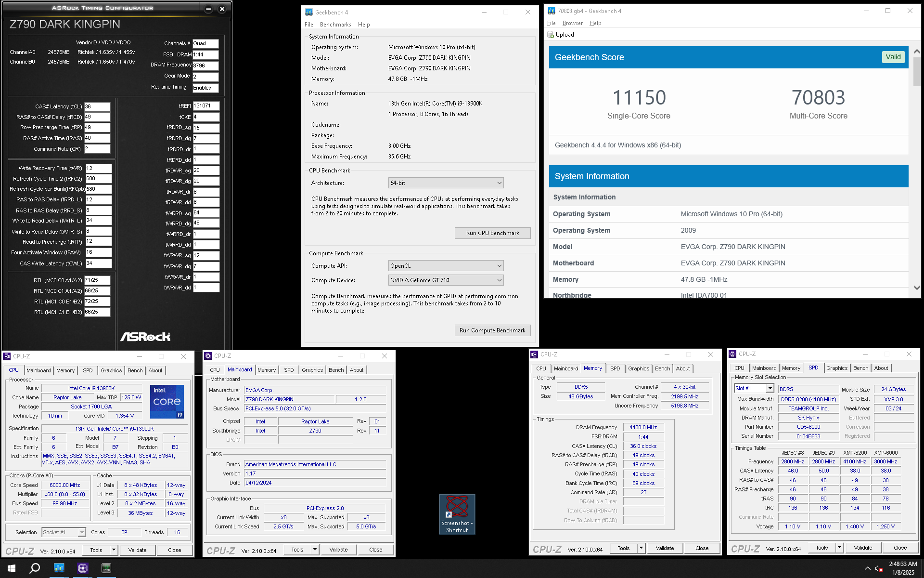
Task: Open taskbar search magnifier
Action: 35,568
